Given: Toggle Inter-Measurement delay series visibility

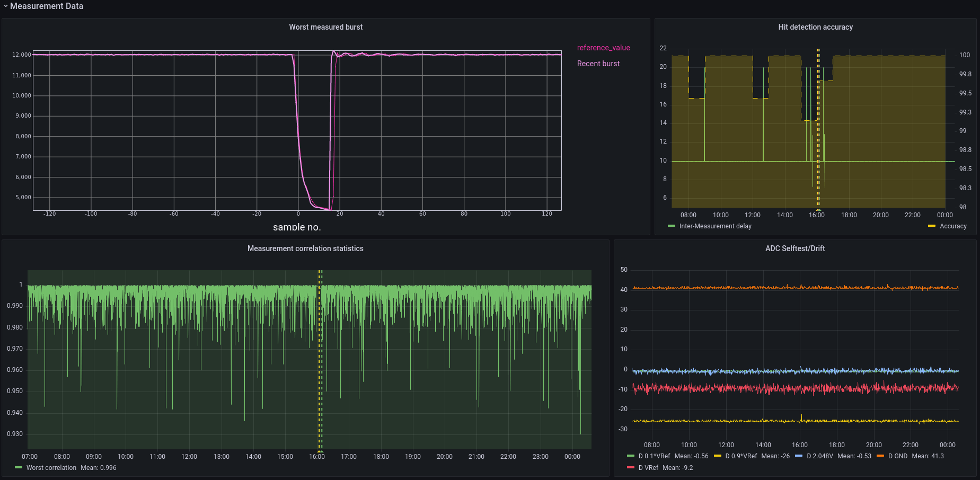Looking at the screenshot, I should [715, 226].
